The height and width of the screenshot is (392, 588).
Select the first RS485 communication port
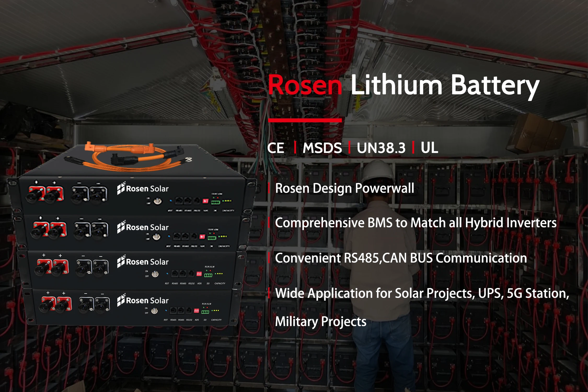click(x=175, y=274)
